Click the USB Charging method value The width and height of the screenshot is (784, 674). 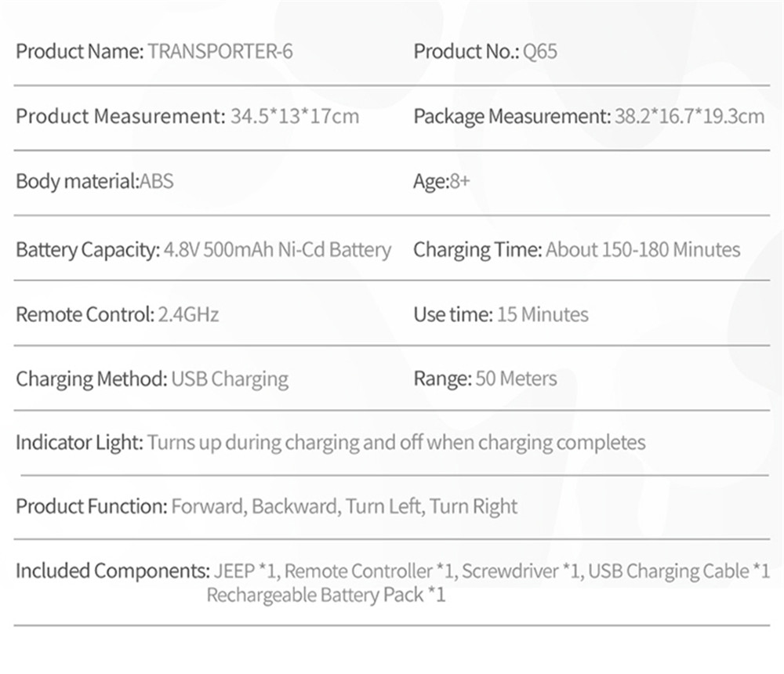pyautogui.click(x=230, y=379)
